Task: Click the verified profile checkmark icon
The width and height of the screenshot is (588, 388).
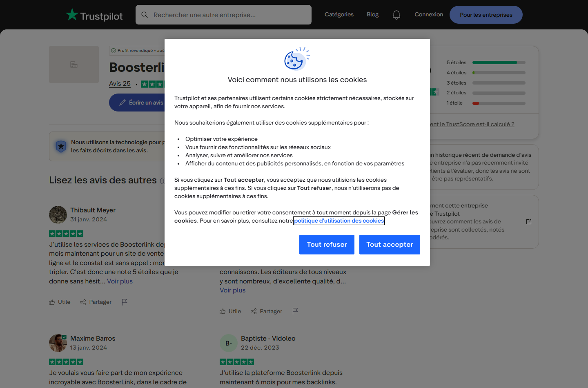Action: [114, 51]
